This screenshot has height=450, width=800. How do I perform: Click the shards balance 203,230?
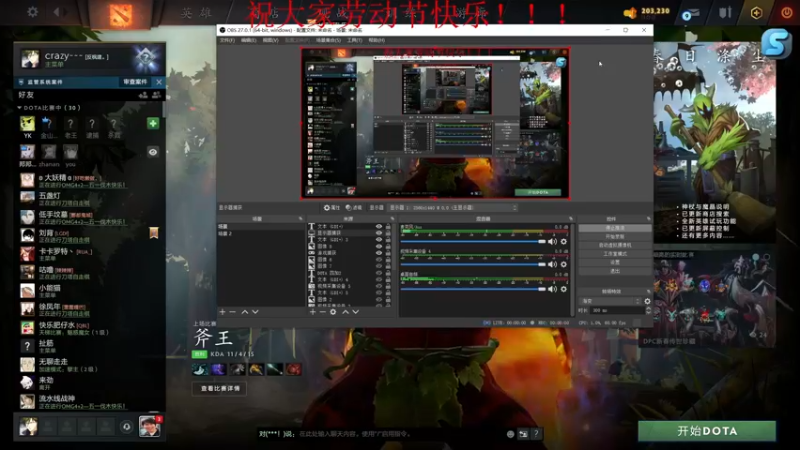tap(655, 11)
